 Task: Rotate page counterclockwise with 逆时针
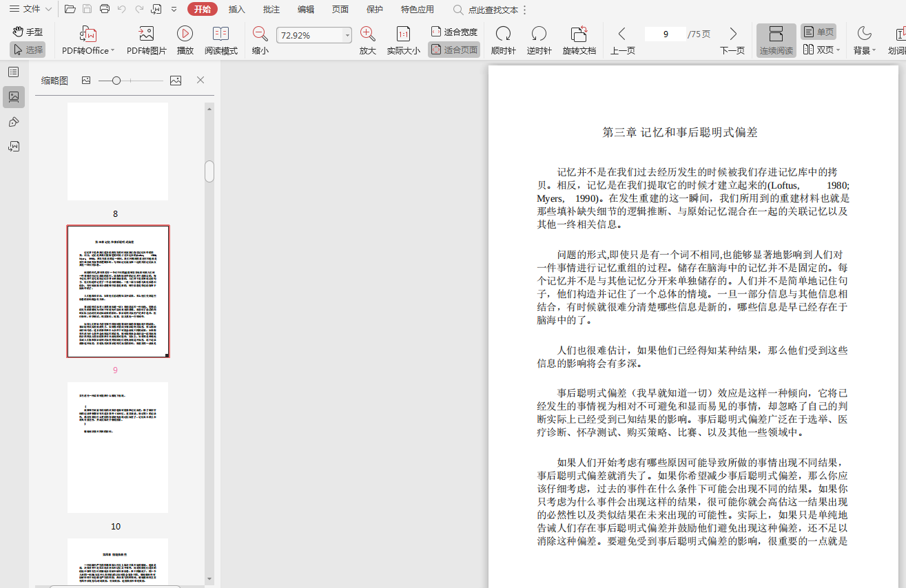click(539, 34)
